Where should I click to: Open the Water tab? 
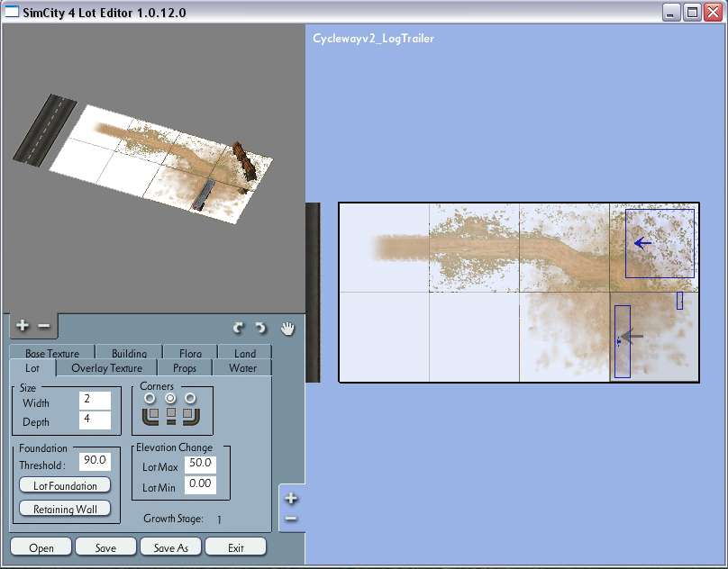coord(242,368)
